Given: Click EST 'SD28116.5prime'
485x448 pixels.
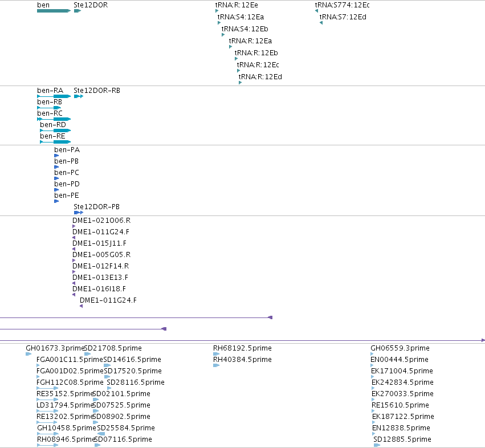Looking at the screenshot, I should click(x=136, y=382).
